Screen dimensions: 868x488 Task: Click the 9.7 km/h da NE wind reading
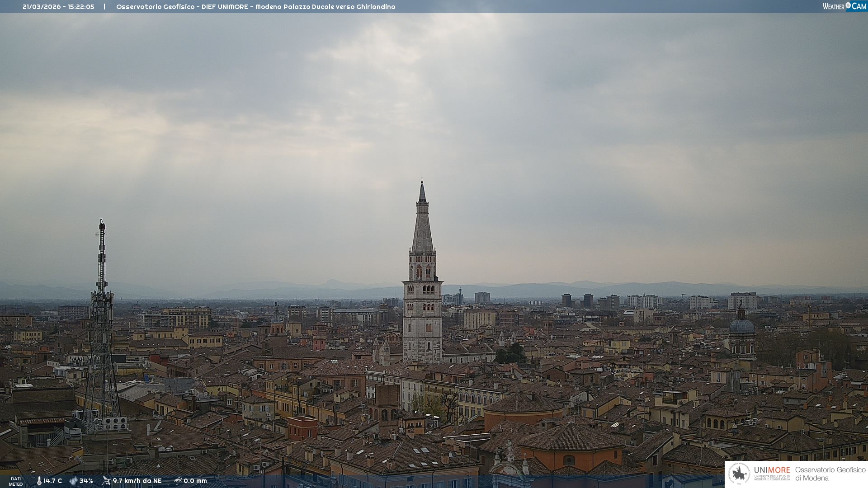137,481
